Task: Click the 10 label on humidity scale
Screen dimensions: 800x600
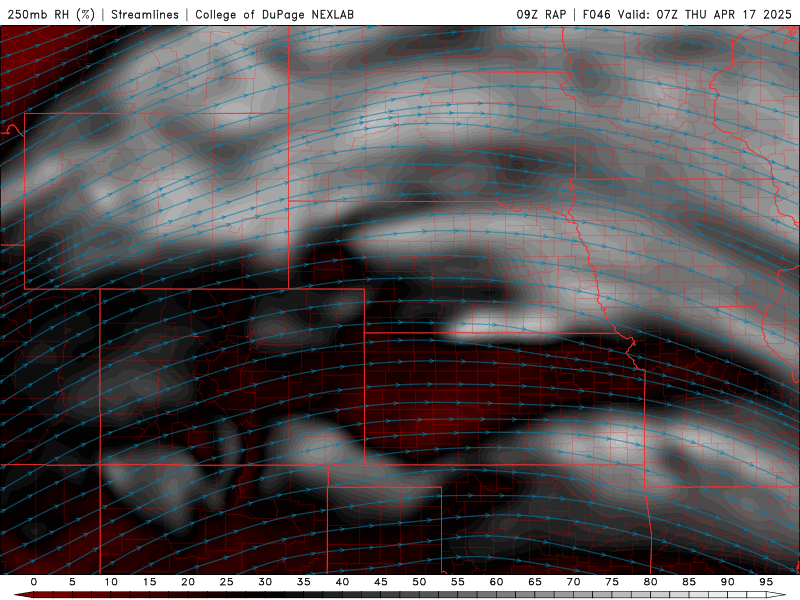Action: [x=111, y=582]
